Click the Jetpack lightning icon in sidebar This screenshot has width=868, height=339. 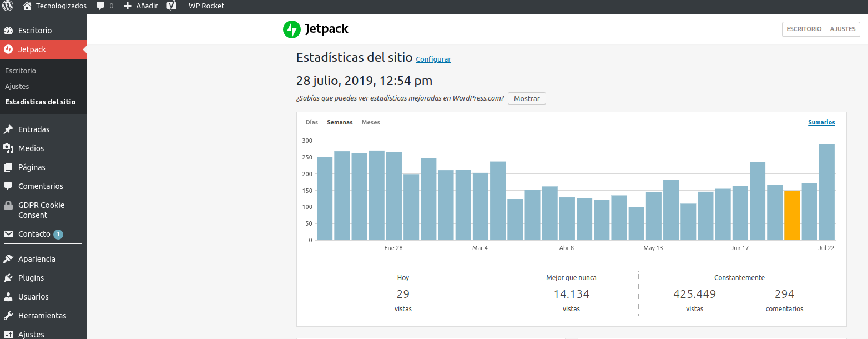[8, 49]
